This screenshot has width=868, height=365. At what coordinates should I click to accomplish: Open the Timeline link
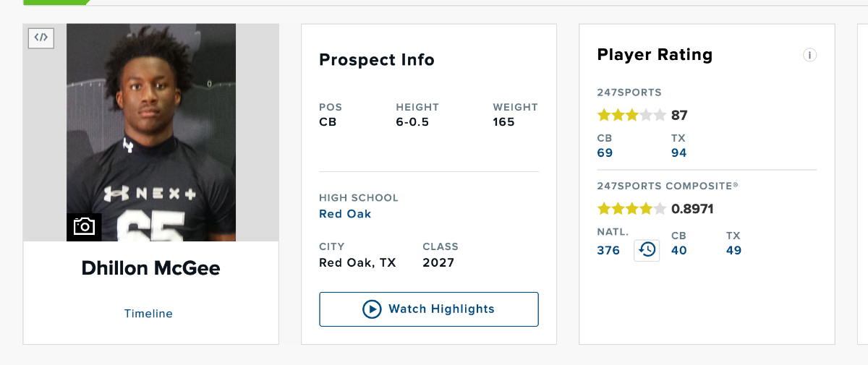pos(148,314)
